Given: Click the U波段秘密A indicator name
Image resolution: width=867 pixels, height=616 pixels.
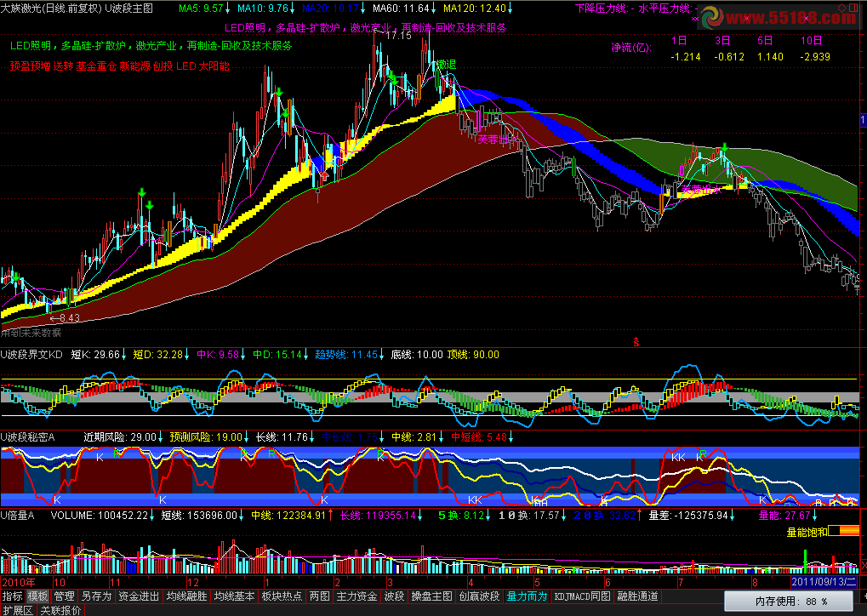Looking at the screenshot, I should 27,436.
